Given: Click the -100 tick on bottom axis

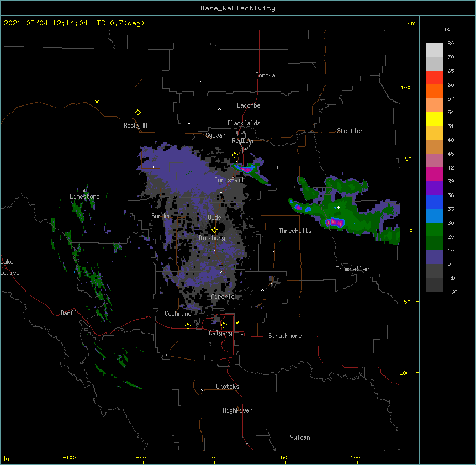Looking at the screenshot, I should [x=69, y=457].
